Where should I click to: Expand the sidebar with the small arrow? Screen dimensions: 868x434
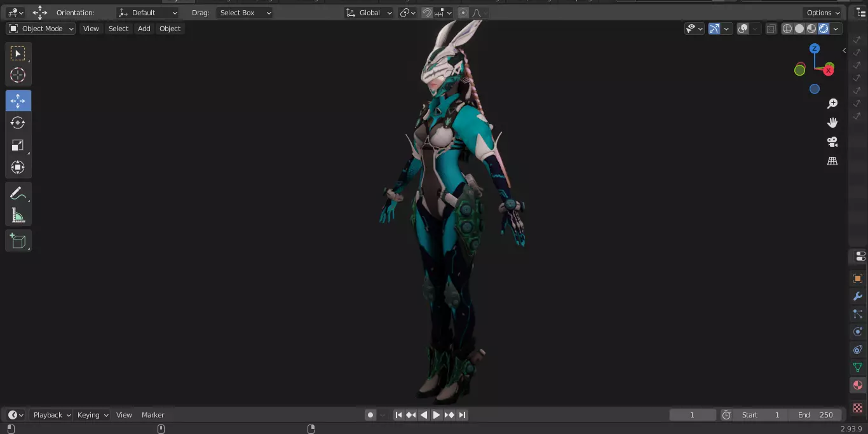point(844,50)
